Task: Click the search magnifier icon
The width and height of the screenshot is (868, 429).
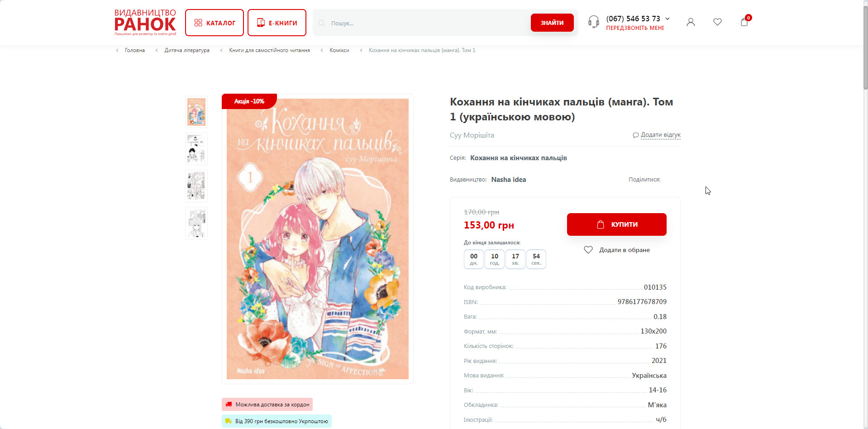Action: [x=322, y=23]
